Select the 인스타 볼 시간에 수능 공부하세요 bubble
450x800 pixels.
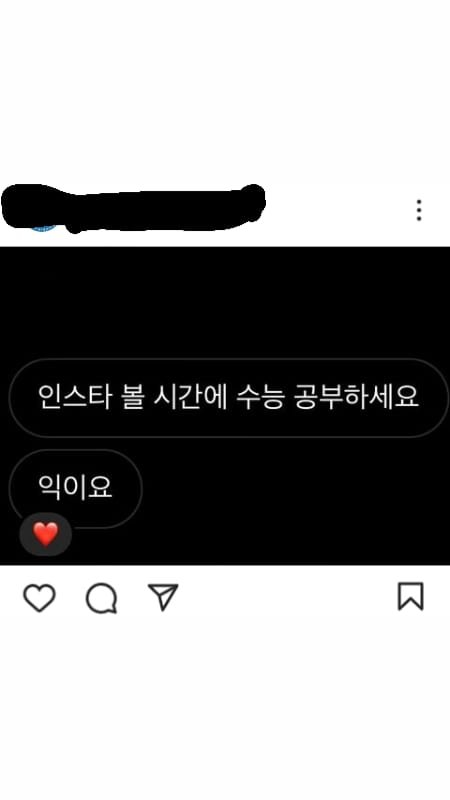[x=229, y=398]
